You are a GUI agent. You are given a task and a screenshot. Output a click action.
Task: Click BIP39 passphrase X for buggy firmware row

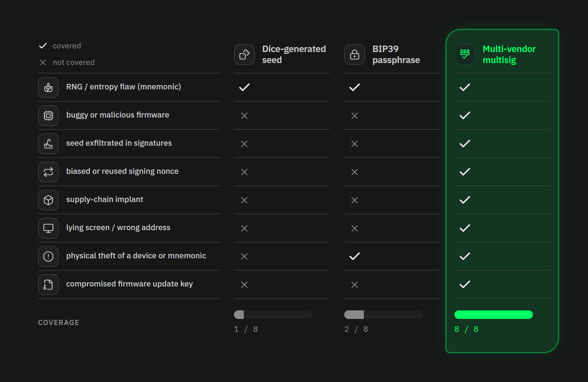pyautogui.click(x=355, y=116)
